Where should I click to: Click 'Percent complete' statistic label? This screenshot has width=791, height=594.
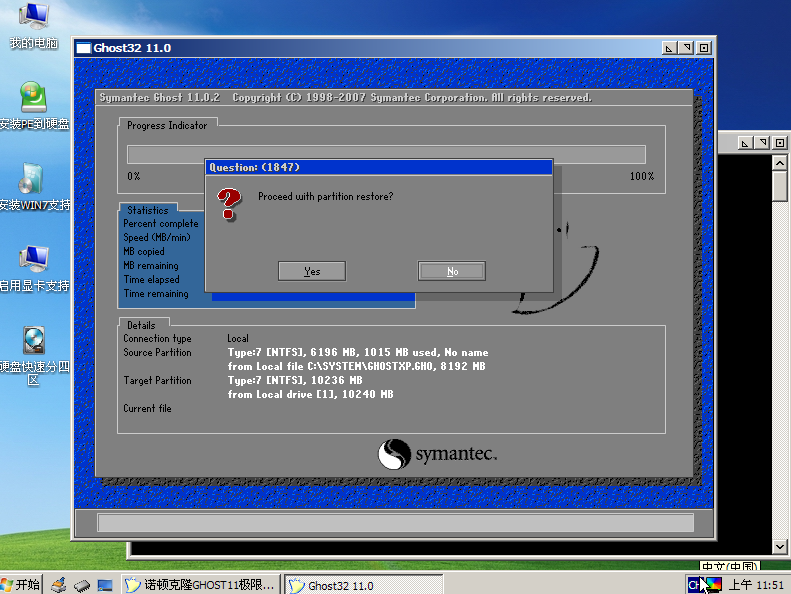click(160, 224)
